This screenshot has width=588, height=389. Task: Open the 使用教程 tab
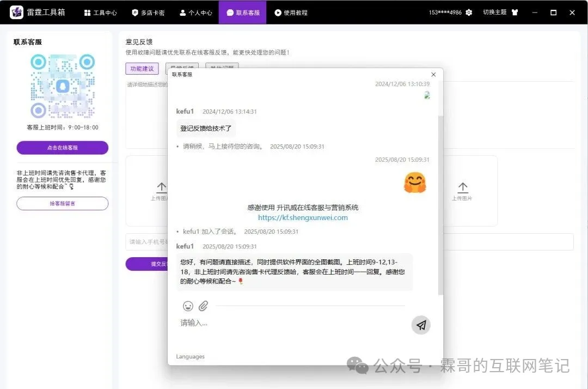(x=291, y=13)
